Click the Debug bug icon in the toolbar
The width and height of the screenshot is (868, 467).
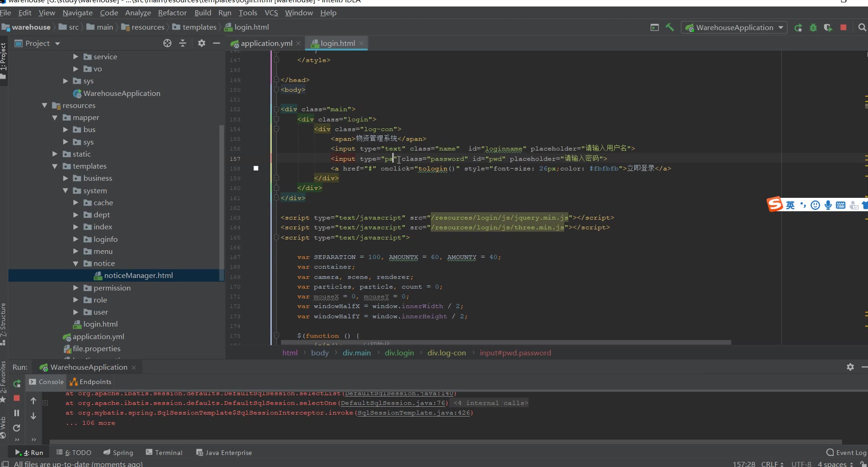[x=813, y=28]
